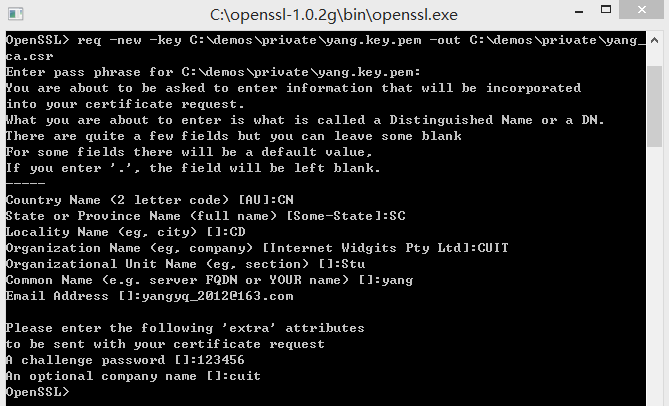The image size is (669, 406).
Task: Click the scrollbar up arrow
Action: [654, 41]
